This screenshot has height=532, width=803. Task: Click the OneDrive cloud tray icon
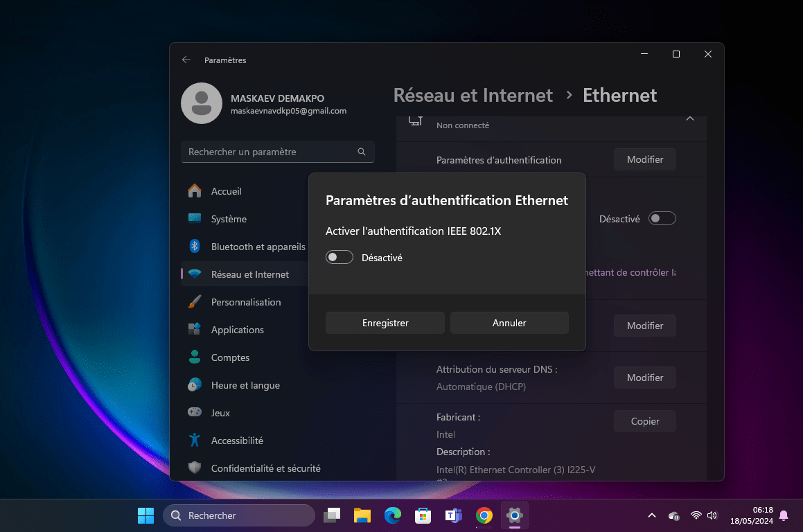tap(674, 515)
